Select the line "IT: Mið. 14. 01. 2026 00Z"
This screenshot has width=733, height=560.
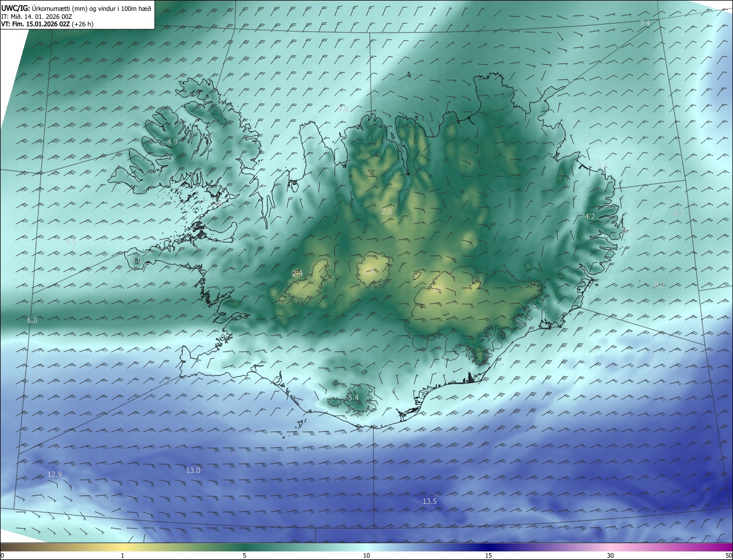coord(36,16)
